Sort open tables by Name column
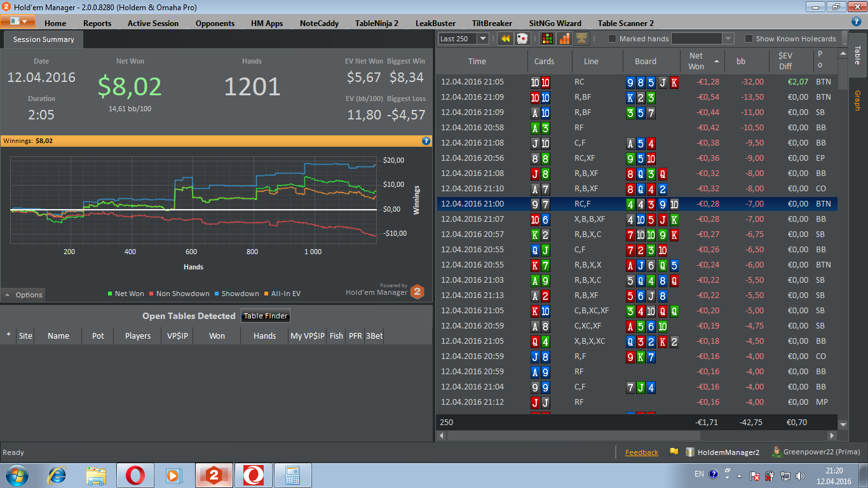Screen dimensions: 868x488 (58, 336)
